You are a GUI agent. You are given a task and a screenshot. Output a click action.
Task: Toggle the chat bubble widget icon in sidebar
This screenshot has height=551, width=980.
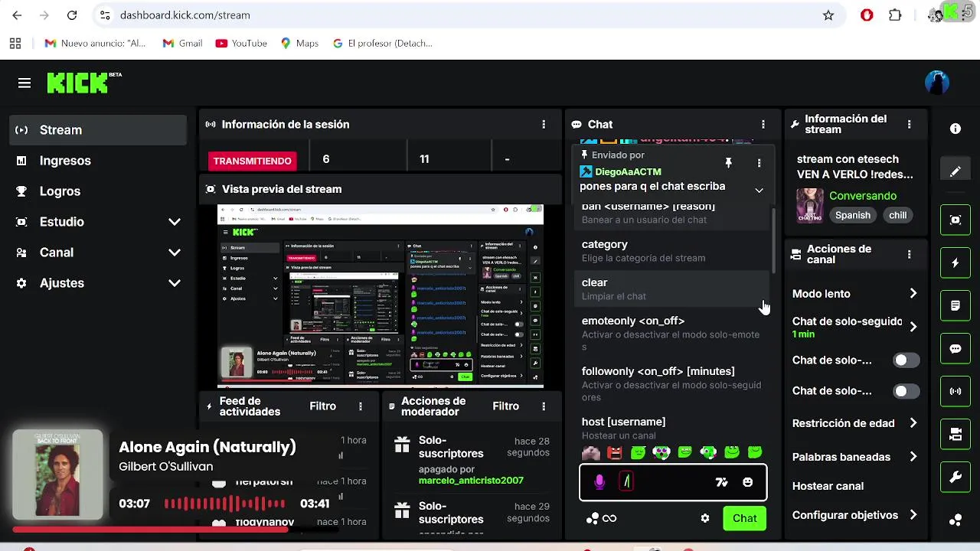955,348
